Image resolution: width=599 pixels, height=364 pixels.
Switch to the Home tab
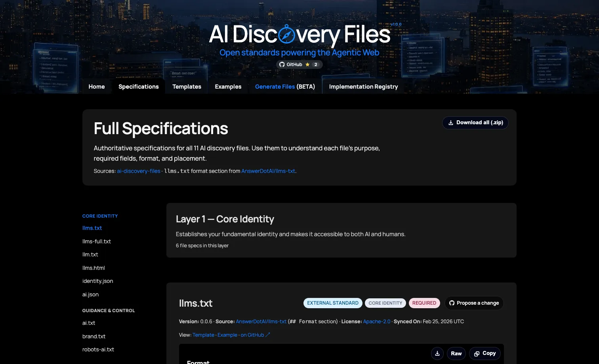[x=97, y=87]
